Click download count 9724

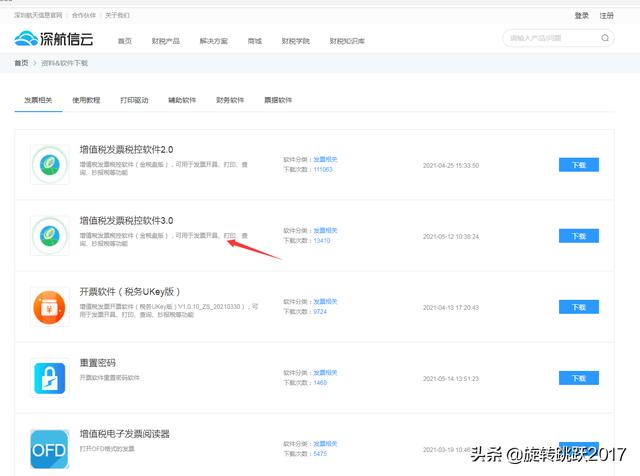320,311
